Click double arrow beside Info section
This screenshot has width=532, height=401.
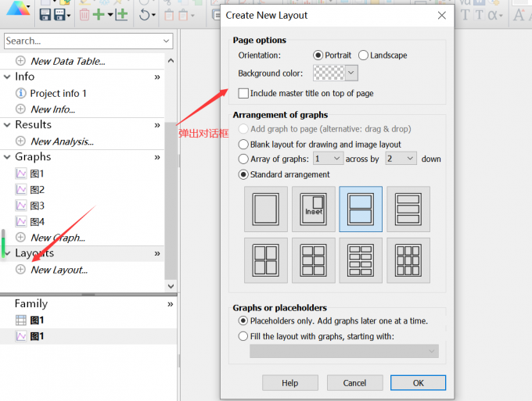(157, 77)
